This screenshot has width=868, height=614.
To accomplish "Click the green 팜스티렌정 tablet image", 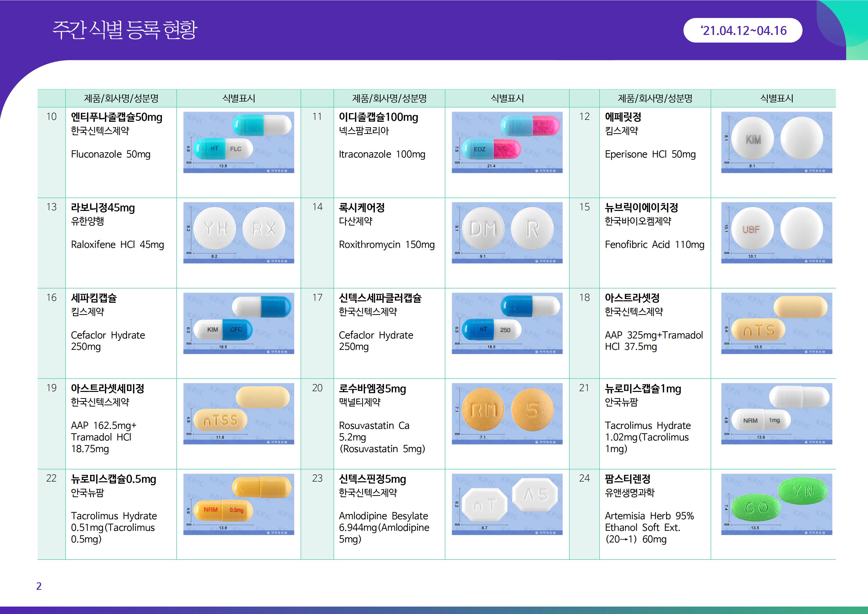I will [776, 504].
